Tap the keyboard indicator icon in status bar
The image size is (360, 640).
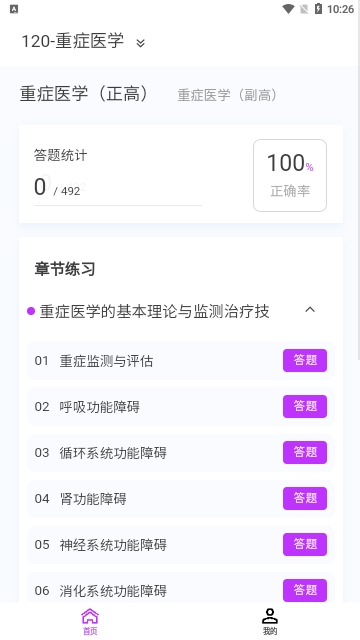(13, 9)
